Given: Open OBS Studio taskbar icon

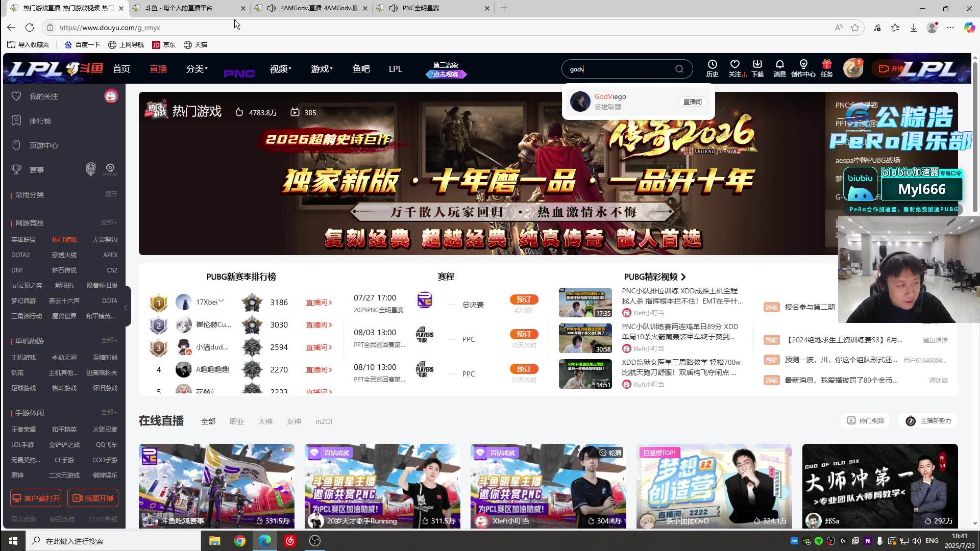Looking at the screenshot, I should (x=315, y=541).
